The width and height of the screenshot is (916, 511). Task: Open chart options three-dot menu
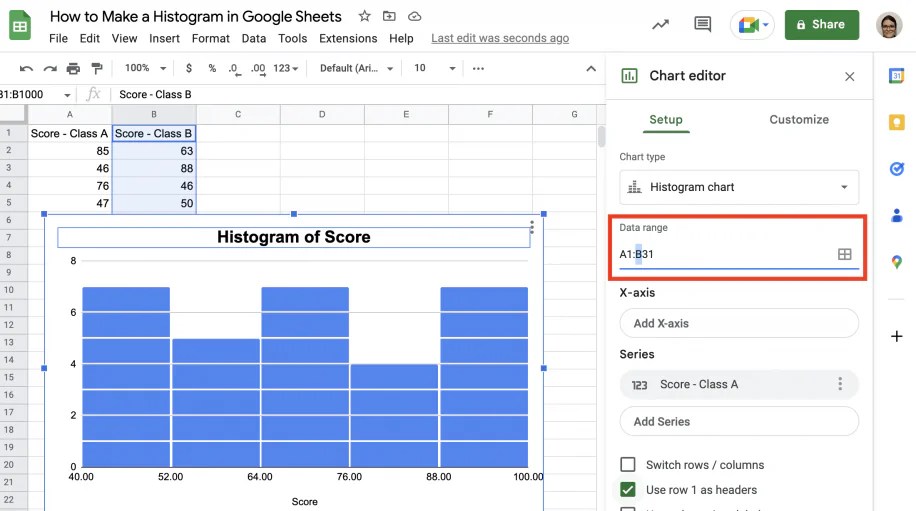[532, 227]
